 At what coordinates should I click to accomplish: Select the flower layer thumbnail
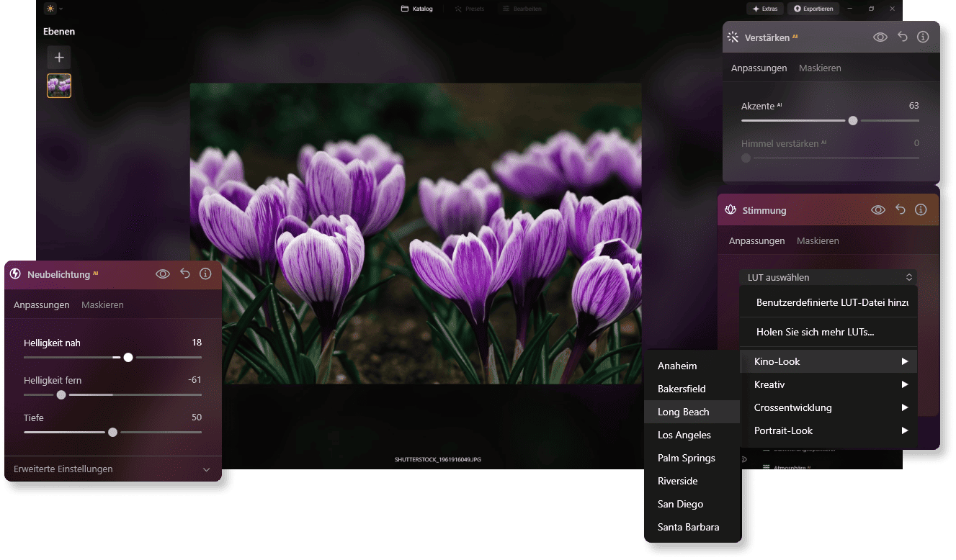(x=58, y=85)
